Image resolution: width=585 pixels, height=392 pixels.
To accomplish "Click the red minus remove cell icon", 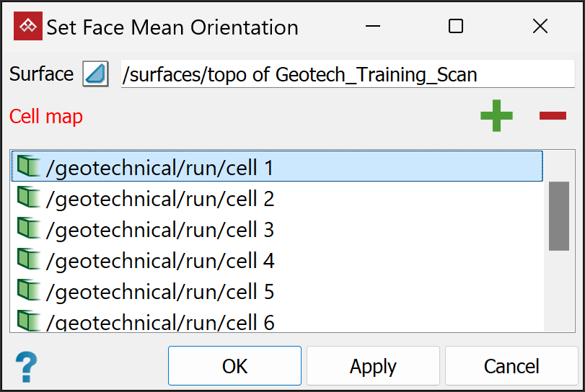I will coord(553,115).
